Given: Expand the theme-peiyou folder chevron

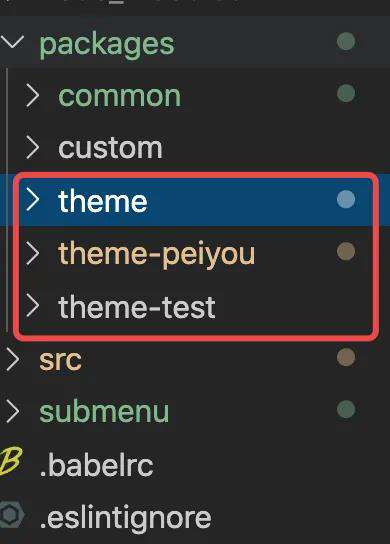Looking at the screenshot, I should click(x=33, y=253).
